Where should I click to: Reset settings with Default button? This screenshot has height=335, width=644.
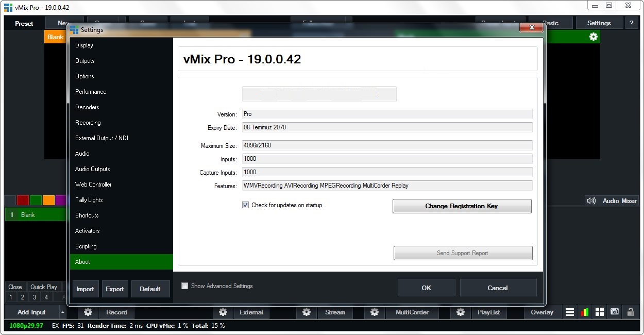150,289
